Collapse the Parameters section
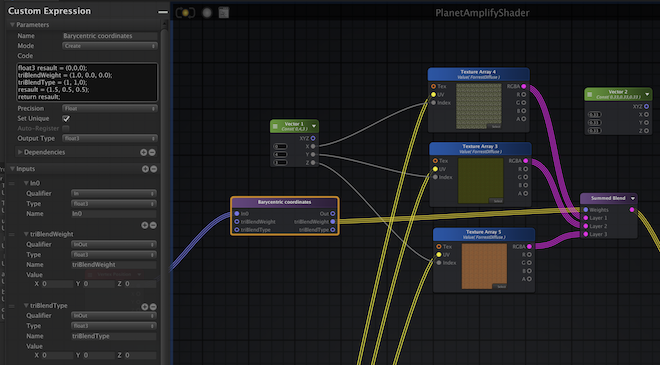 [x=12, y=25]
